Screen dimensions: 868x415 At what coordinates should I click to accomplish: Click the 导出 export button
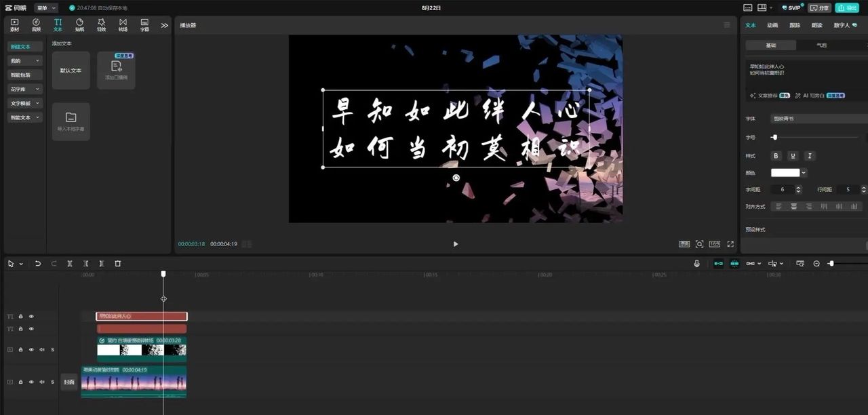coord(847,8)
